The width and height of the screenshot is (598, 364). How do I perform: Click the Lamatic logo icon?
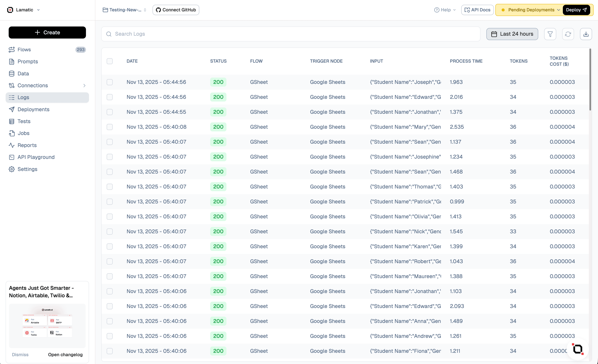pos(10,10)
